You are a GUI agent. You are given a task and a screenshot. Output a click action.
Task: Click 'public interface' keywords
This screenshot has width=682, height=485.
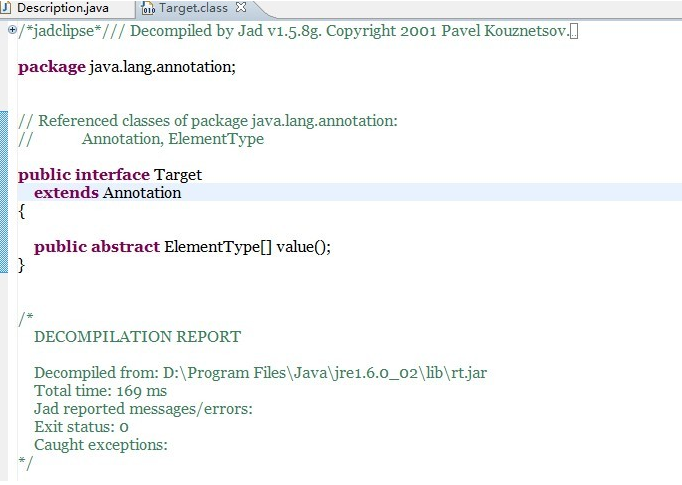84,175
